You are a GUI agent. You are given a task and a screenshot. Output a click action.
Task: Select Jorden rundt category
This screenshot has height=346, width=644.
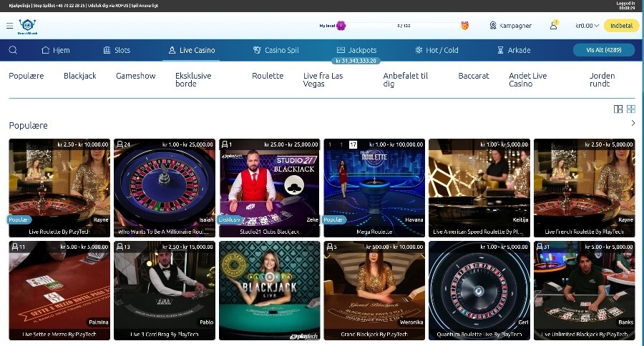click(602, 79)
